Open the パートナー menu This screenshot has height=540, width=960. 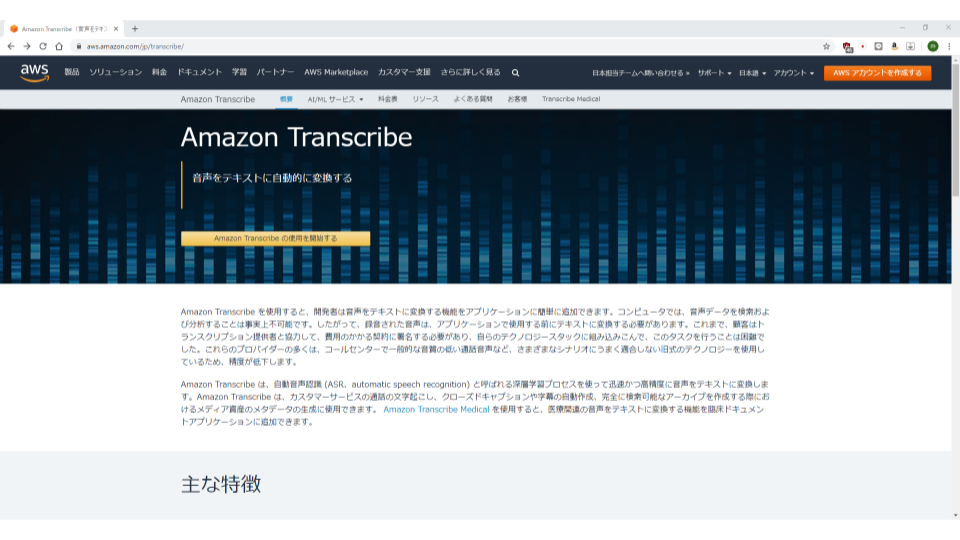point(276,72)
